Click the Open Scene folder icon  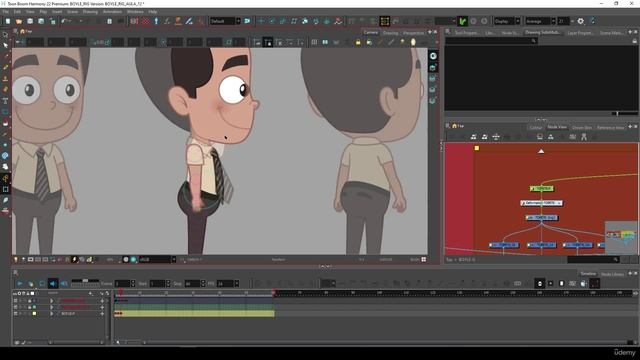click(19, 21)
